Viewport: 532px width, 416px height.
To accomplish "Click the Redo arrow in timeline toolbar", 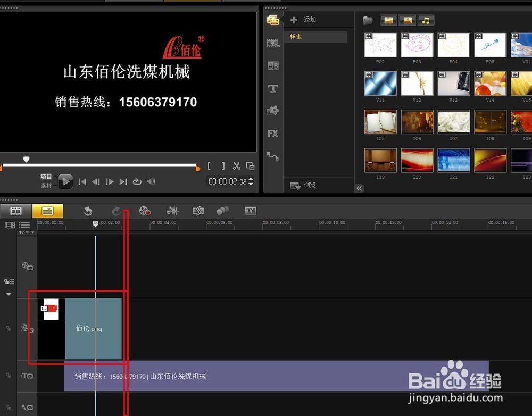I will pyautogui.click(x=116, y=211).
